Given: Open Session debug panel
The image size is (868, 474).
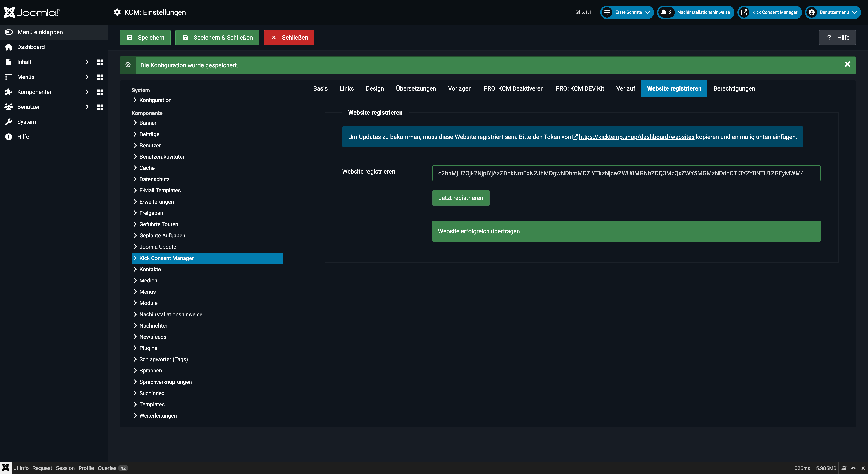Looking at the screenshot, I should pyautogui.click(x=65, y=468).
